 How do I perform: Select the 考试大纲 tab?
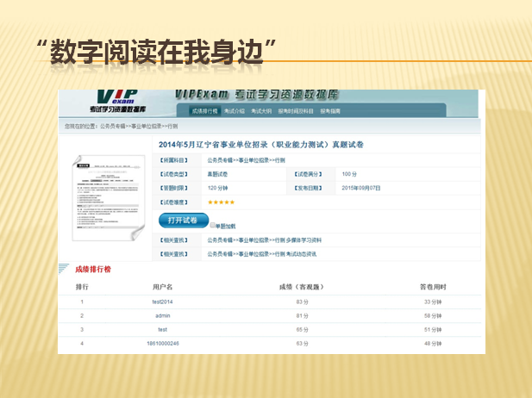[x=261, y=111]
